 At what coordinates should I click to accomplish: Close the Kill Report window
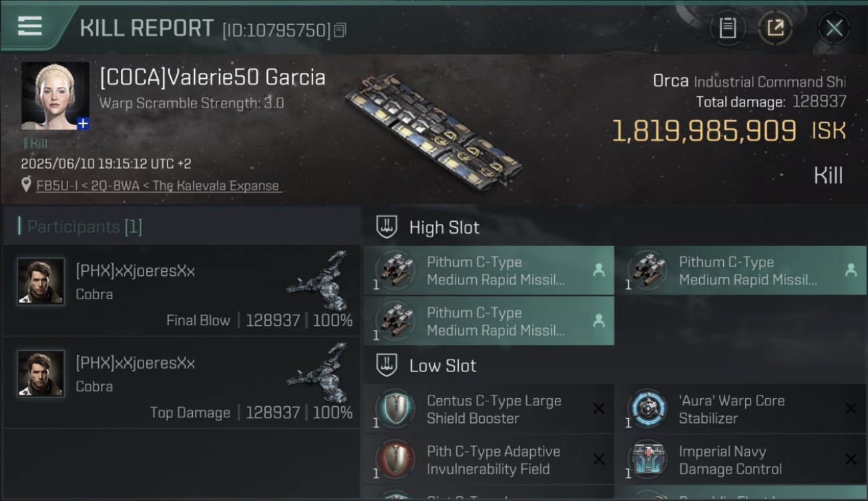[834, 28]
